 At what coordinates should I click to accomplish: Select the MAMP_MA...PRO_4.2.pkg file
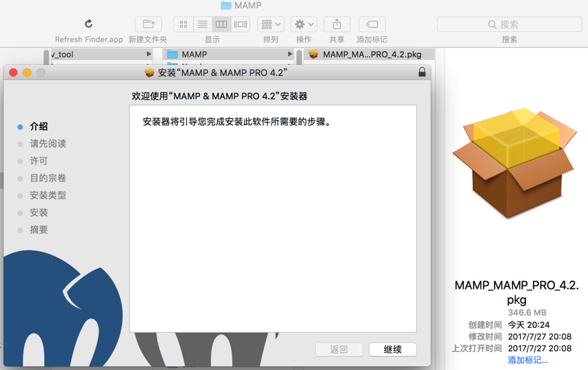click(369, 54)
